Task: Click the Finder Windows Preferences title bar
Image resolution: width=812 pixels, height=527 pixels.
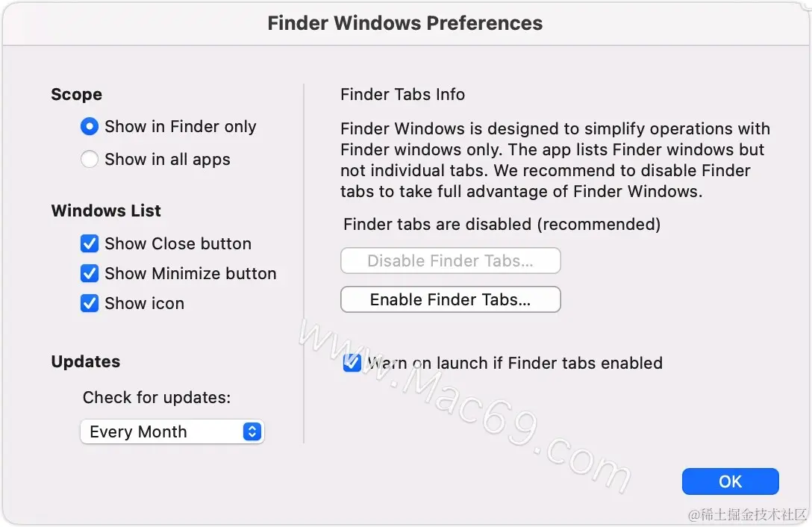Action: coord(405,23)
